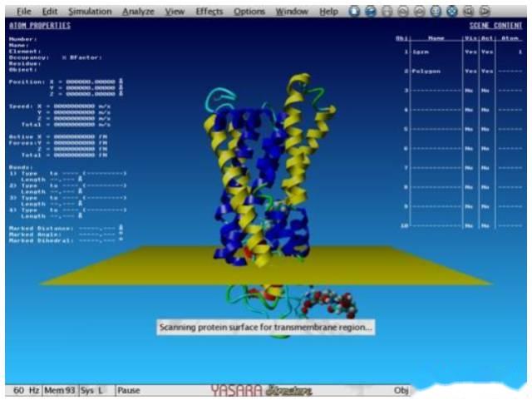Screen dimensions: 532x400
Task: Click the rewind toolbar icon
Action: [x=468, y=11]
